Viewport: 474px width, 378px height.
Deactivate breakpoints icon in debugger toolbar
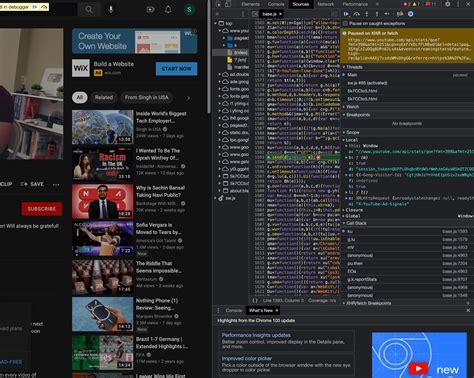[x=400, y=14]
